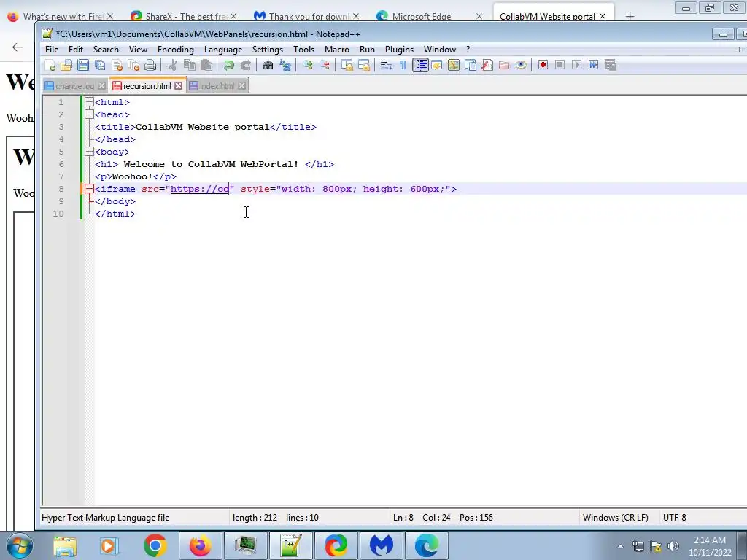Click UTF-8 encoding in status bar
Viewport: 747px width, 560px height.
pos(674,517)
